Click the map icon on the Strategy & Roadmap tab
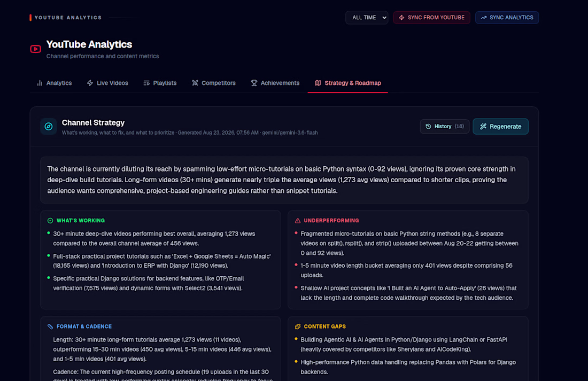Screen dimensions: 588x381 tap(318, 83)
